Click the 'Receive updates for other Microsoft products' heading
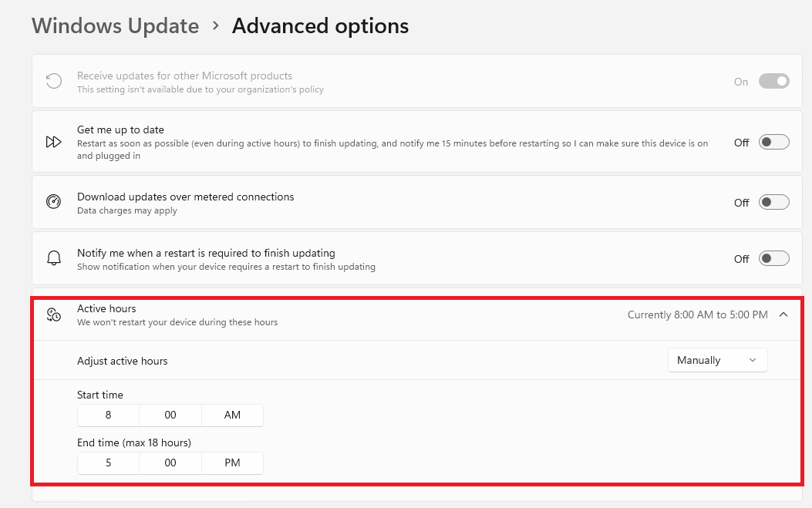The height and width of the screenshot is (508, 812). [x=185, y=76]
